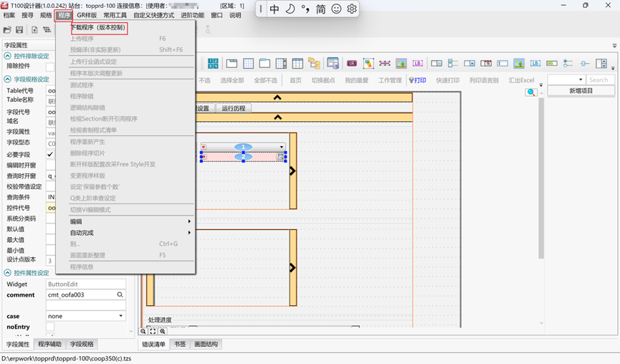
Task: Click the 我的最爱 toolbar button
Action: pos(357,80)
